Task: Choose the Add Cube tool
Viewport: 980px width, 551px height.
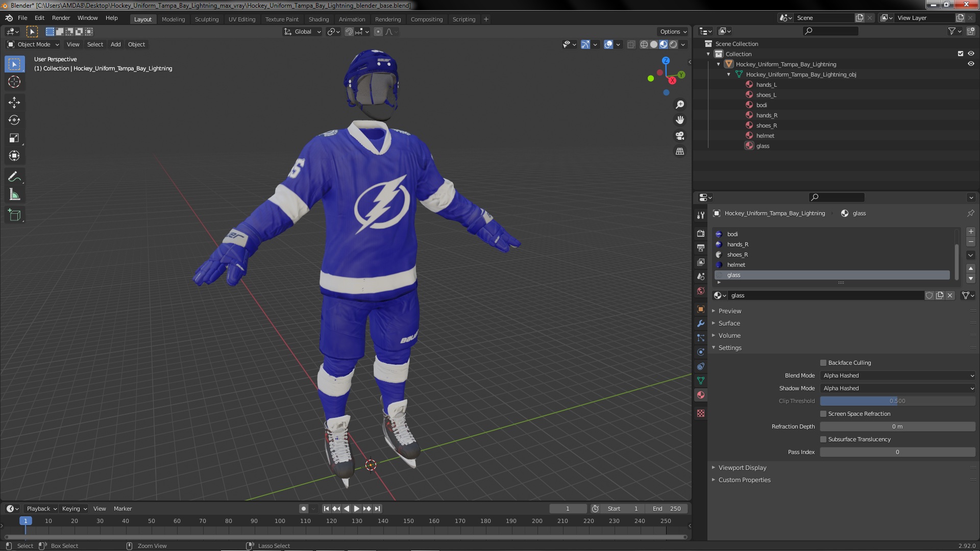Action: click(14, 215)
